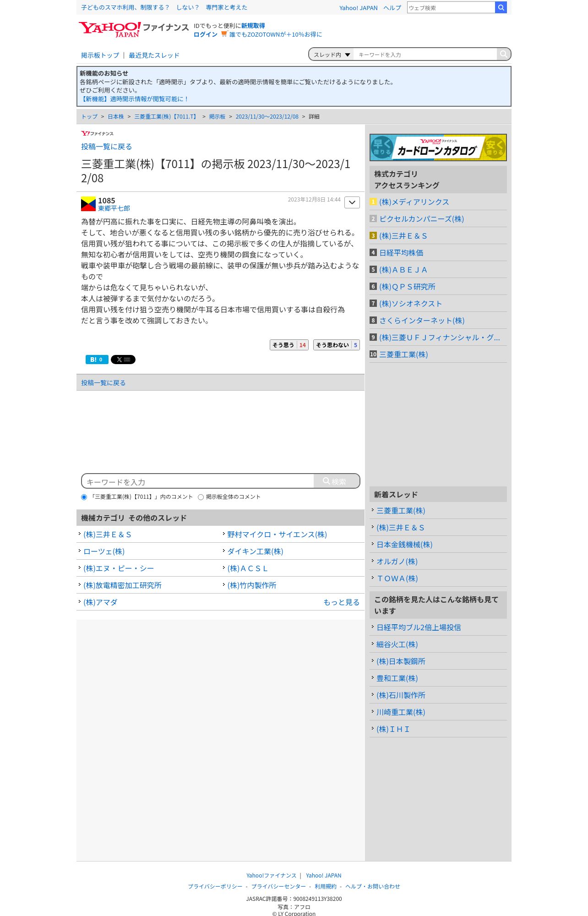The width and height of the screenshot is (588, 916).
Task: Open ranking 2 ピクセルカンパニーズ(株)
Action: (x=422, y=219)
